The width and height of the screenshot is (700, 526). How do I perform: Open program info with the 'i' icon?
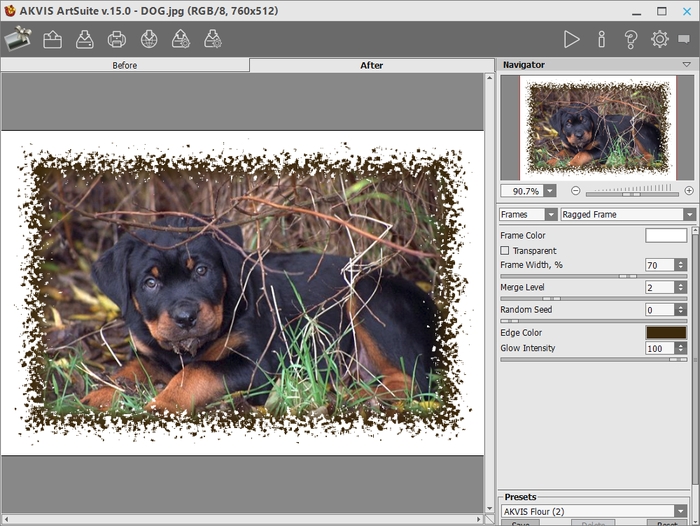(601, 40)
